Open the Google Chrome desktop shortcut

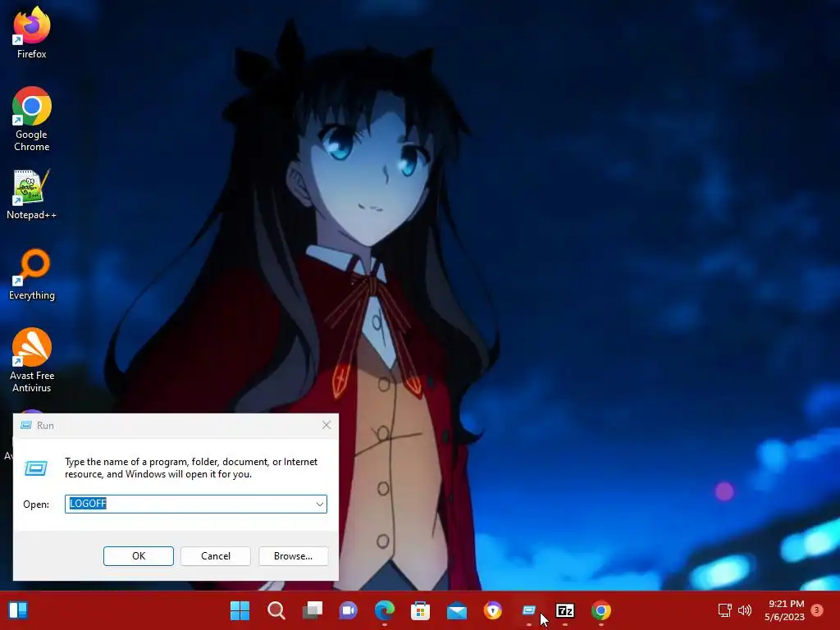[x=32, y=119]
